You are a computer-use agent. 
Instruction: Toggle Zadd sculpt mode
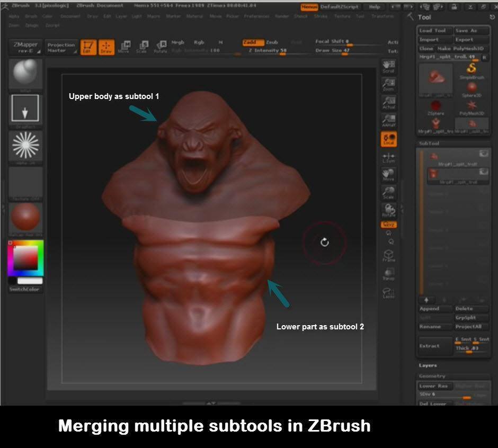pos(253,42)
